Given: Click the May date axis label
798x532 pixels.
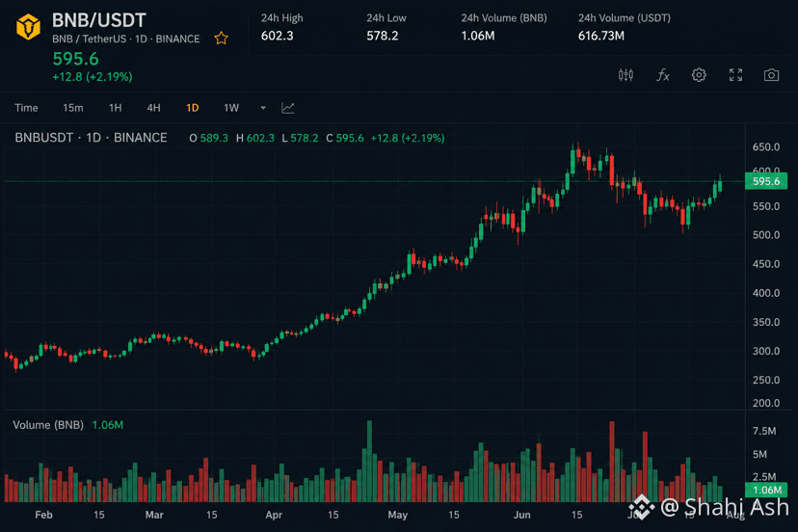Looking at the screenshot, I should (397, 515).
